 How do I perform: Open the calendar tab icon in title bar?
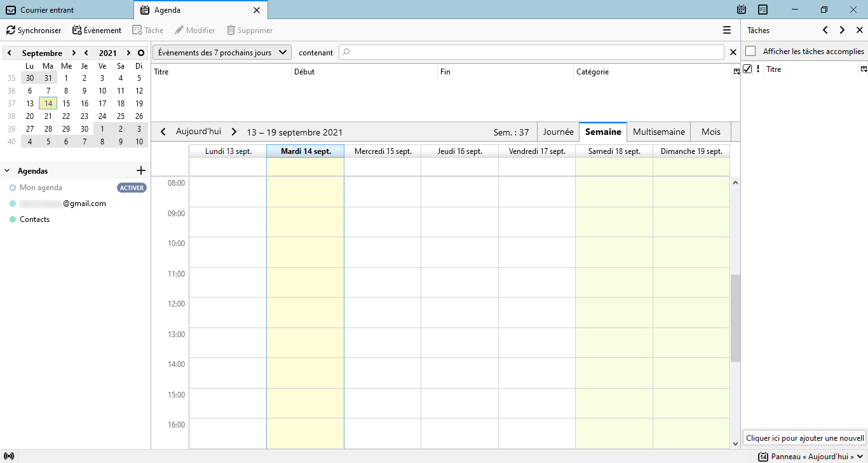coord(741,10)
